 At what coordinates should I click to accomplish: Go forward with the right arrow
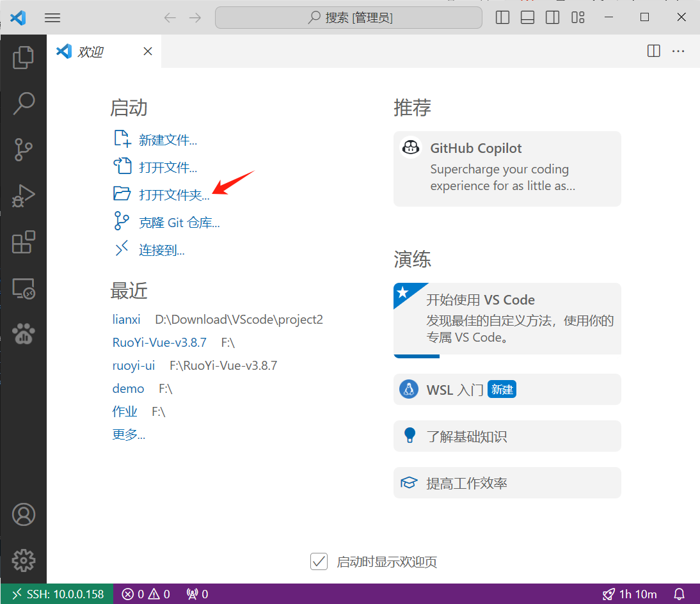(x=195, y=18)
